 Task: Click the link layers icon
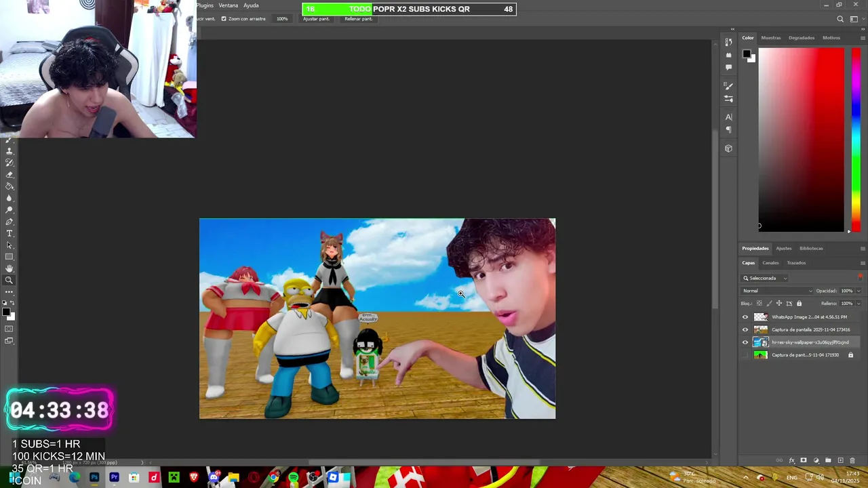click(x=779, y=460)
